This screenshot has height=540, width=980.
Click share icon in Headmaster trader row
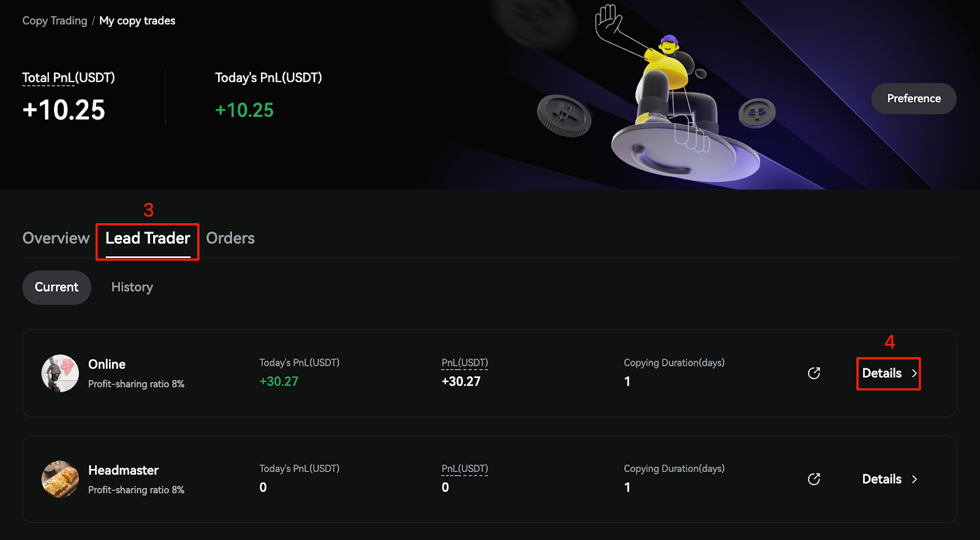coord(813,479)
